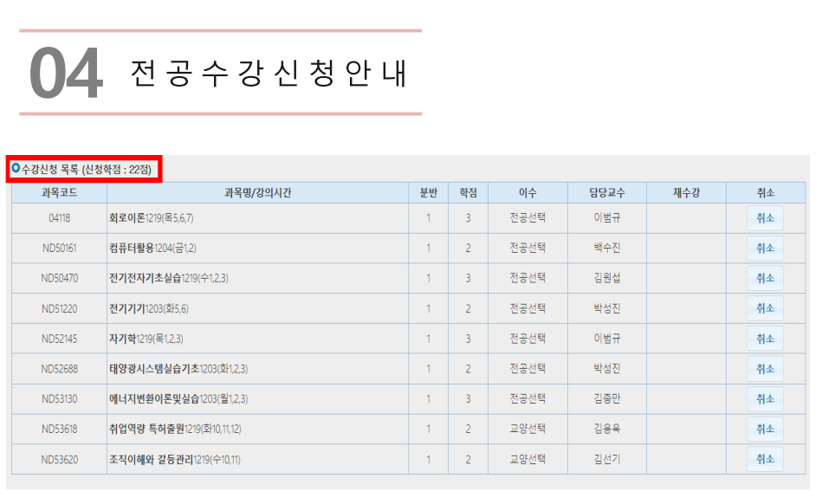822x504 pixels.
Task: Select the 과목명/강의시간 column header
Action: coord(257,193)
